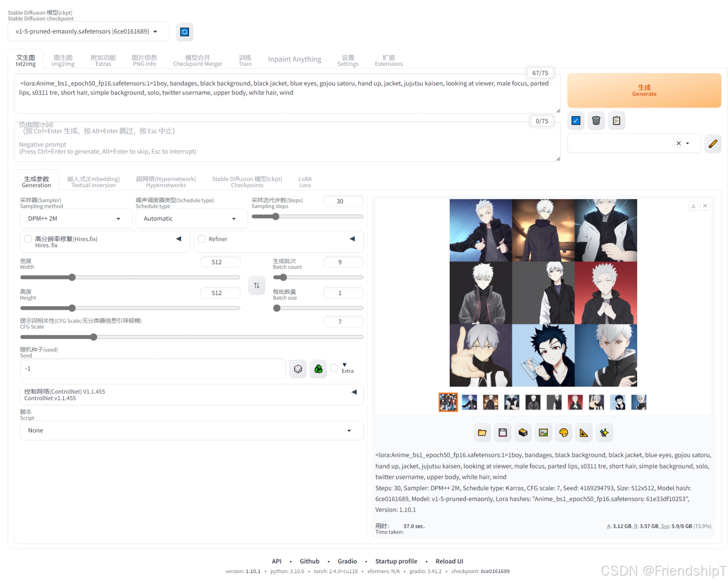Send the image to inpaint

tap(563, 432)
